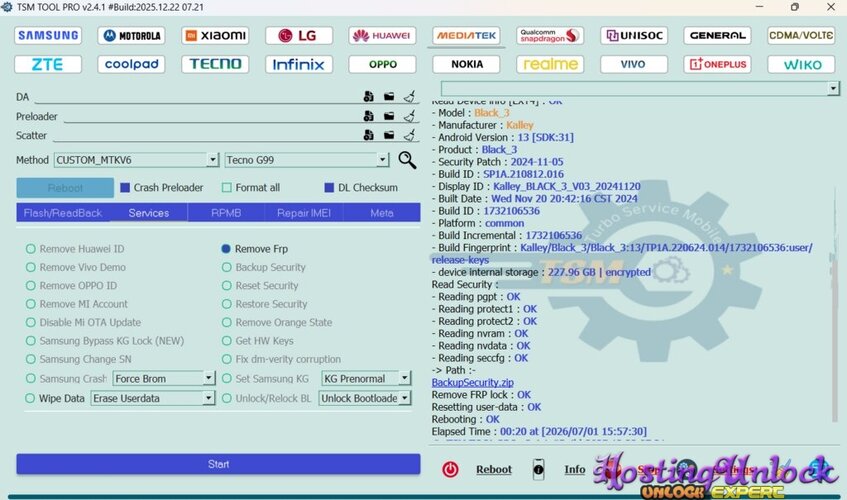Enable the Format all checkbox
847x500 pixels.
(x=227, y=187)
